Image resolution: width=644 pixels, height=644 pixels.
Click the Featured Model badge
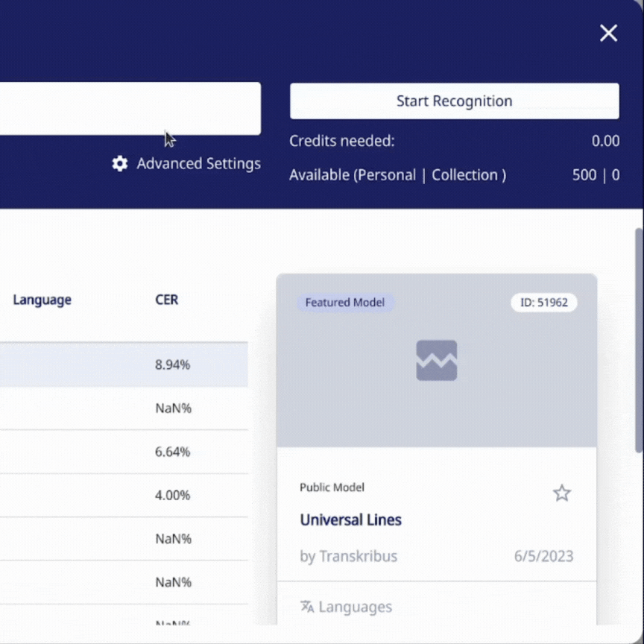(x=344, y=303)
